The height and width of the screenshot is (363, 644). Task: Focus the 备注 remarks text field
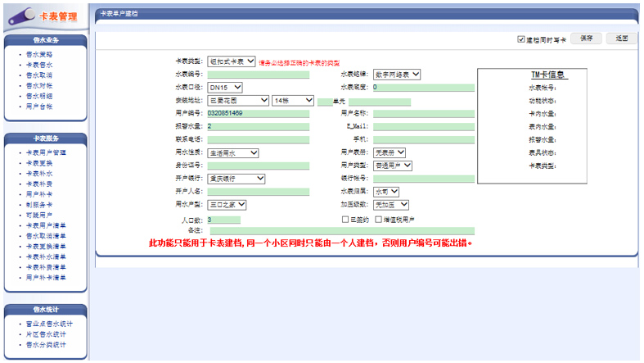pos(341,231)
